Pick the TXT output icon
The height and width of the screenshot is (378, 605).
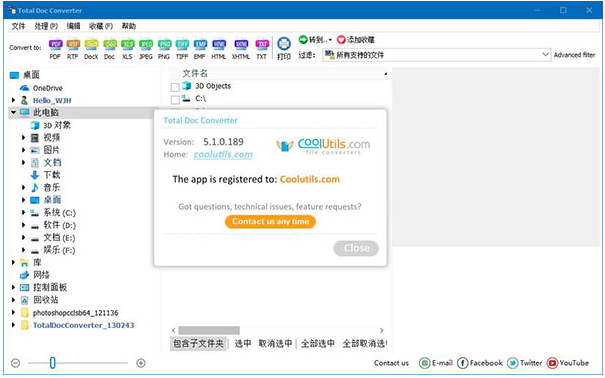click(x=262, y=45)
